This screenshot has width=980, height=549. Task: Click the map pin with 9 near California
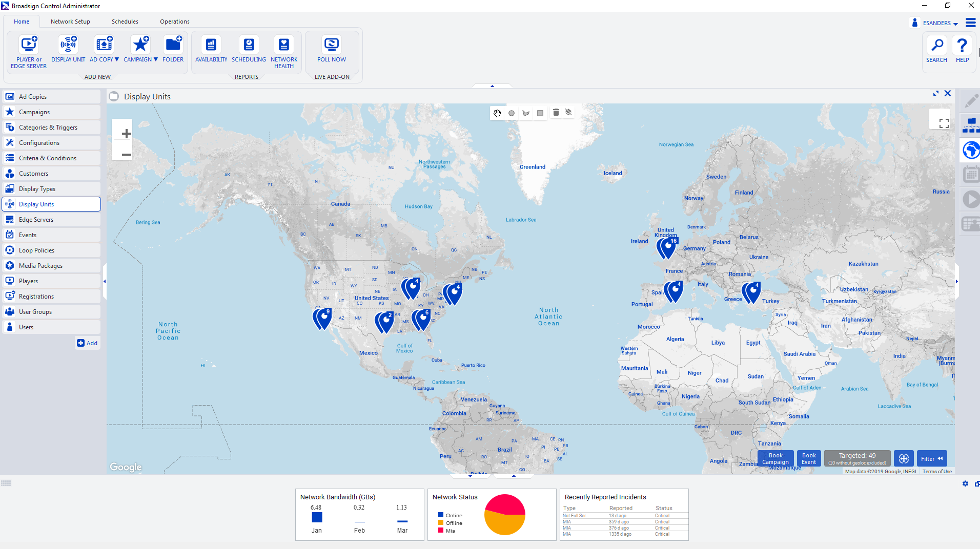pos(323,319)
